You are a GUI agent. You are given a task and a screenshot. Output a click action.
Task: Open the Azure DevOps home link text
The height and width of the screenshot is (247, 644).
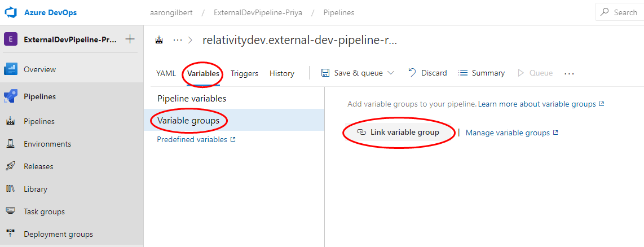click(x=51, y=12)
